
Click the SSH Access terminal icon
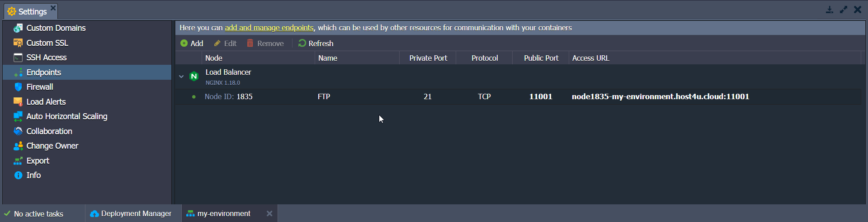coord(18,58)
